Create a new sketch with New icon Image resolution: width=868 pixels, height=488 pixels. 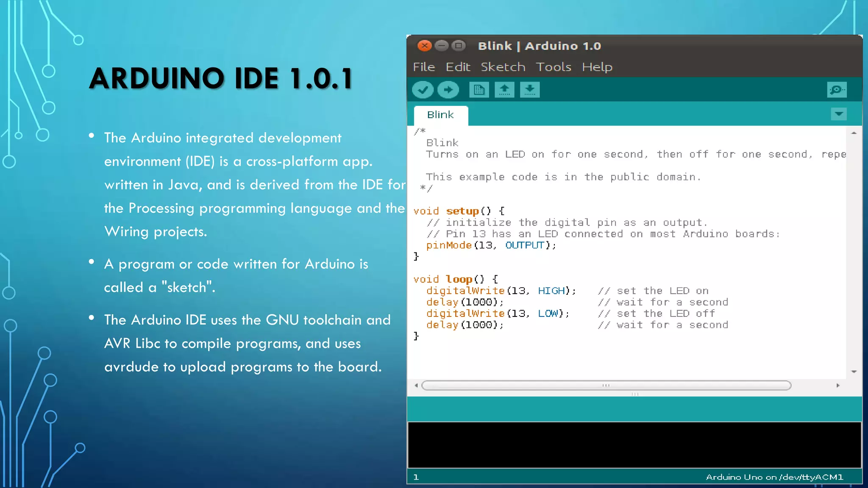point(479,90)
